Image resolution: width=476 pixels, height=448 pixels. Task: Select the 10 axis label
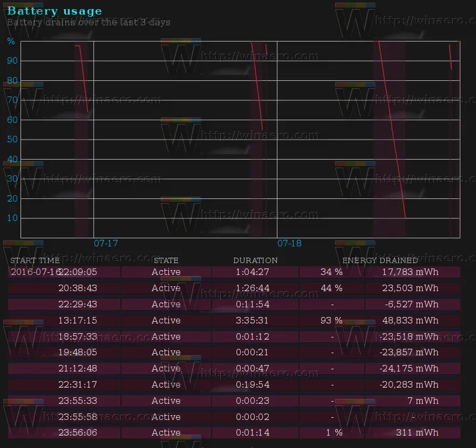click(12, 218)
